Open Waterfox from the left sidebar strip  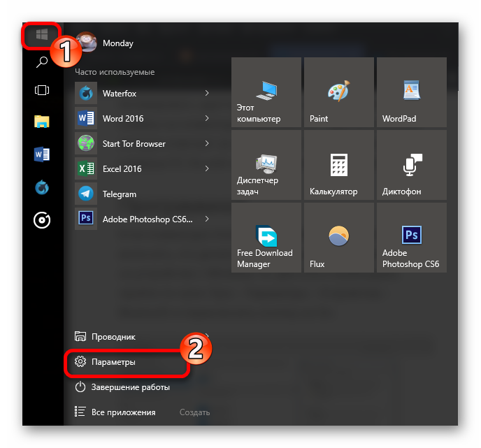[42, 187]
